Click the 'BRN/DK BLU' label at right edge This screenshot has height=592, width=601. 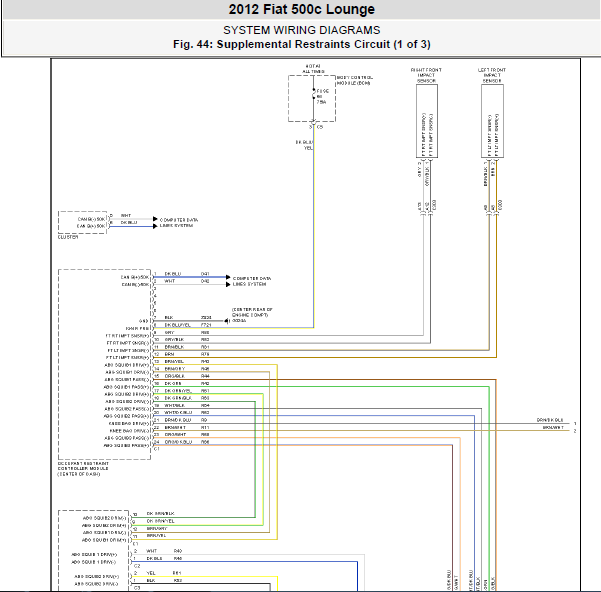(x=550, y=420)
